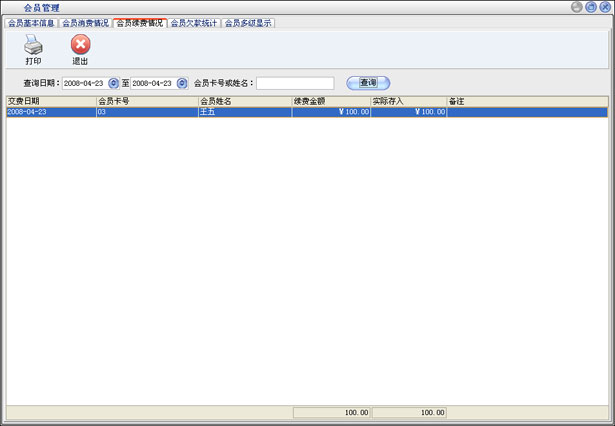Click the end query date field

153,83
